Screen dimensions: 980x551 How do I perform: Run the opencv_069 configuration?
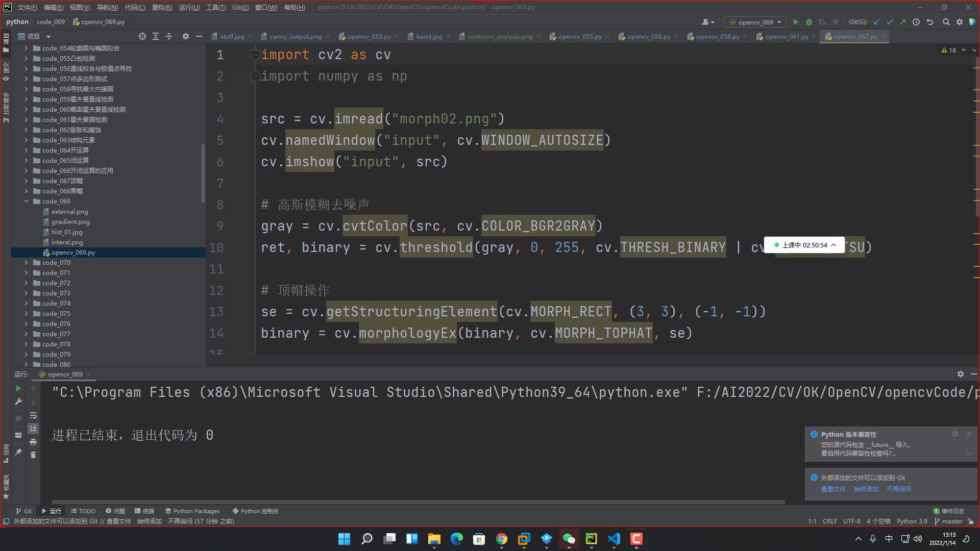click(x=796, y=22)
